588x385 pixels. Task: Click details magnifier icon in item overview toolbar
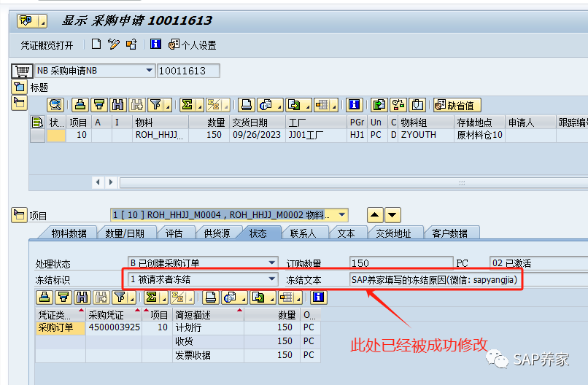[x=55, y=105]
